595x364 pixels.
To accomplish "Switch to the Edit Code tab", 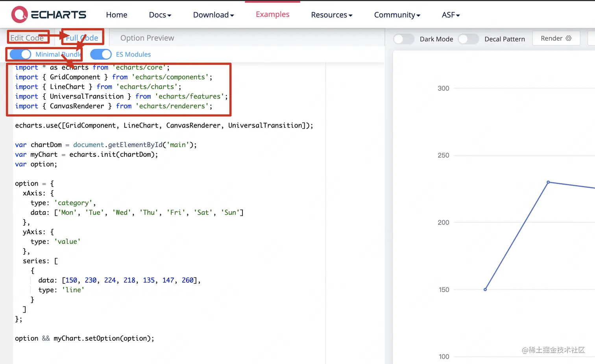I will [27, 38].
